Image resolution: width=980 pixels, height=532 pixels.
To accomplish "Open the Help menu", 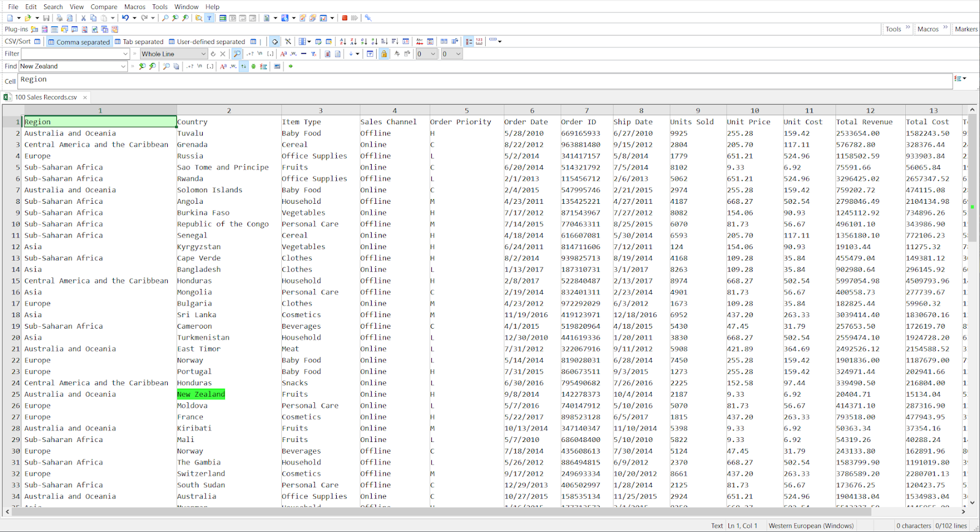I will 213,7.
